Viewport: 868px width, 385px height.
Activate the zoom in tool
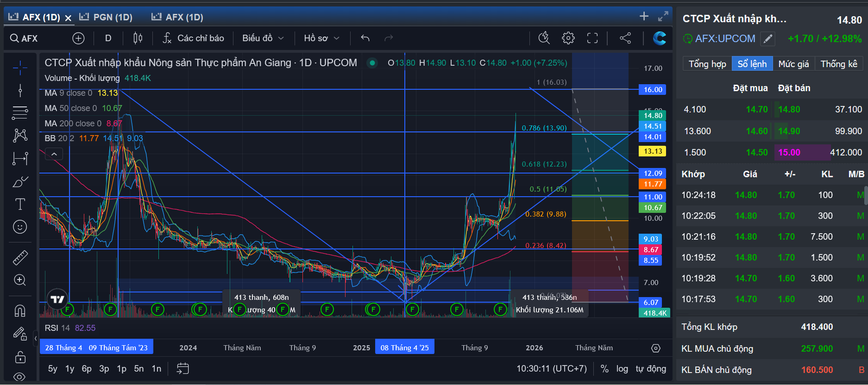point(20,280)
